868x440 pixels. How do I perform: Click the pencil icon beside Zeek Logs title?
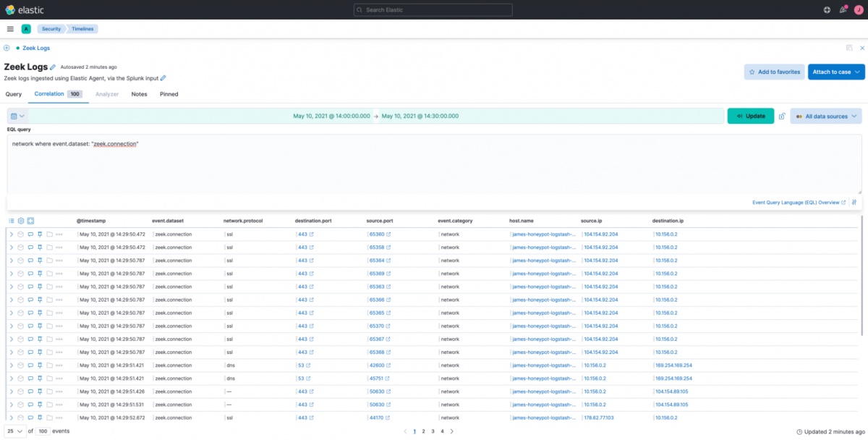tap(53, 67)
